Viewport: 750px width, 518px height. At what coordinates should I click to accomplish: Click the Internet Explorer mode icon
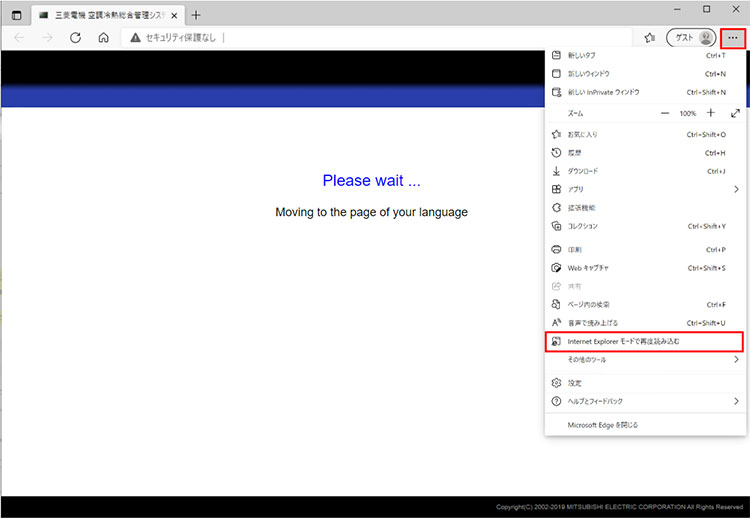coord(556,342)
